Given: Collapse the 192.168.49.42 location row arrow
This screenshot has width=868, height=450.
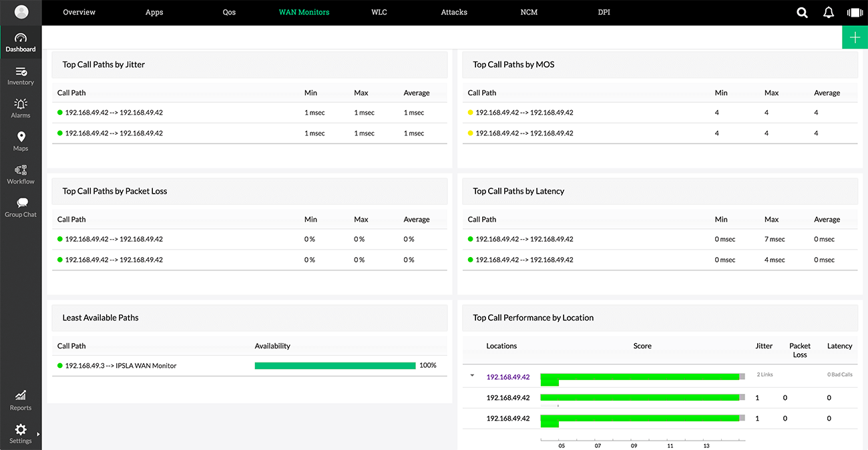Looking at the screenshot, I should pyautogui.click(x=472, y=376).
